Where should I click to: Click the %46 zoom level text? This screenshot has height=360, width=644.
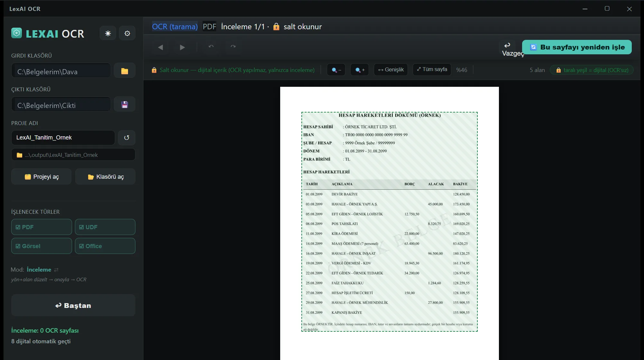tap(462, 70)
